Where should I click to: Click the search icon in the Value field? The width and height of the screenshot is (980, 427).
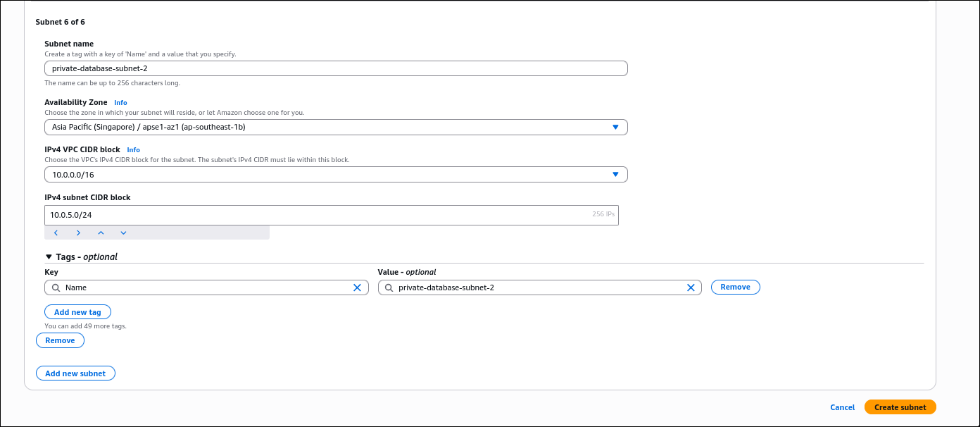pos(388,287)
